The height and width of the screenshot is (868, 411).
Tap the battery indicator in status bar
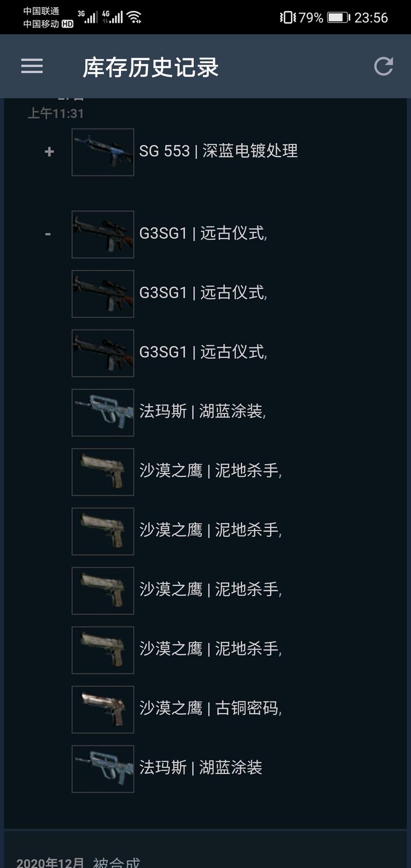[x=338, y=17]
